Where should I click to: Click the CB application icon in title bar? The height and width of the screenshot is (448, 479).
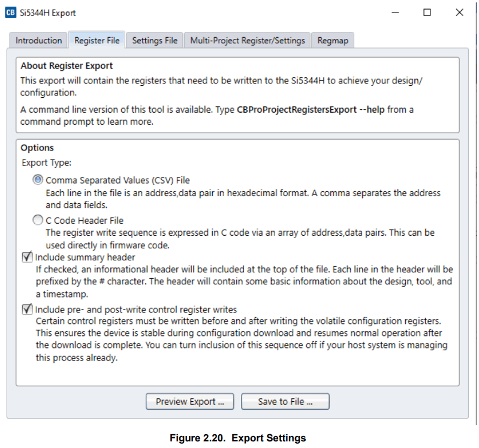(x=10, y=13)
